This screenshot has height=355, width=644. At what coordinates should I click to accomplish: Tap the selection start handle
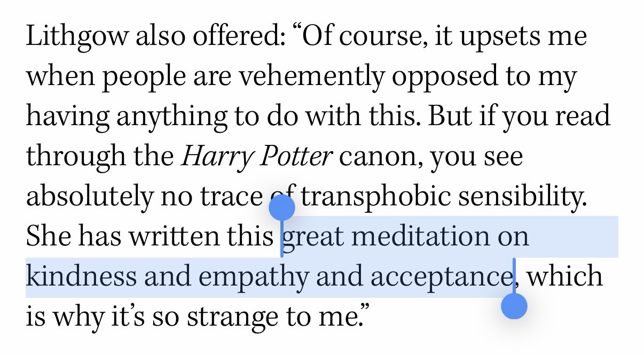coord(281,207)
